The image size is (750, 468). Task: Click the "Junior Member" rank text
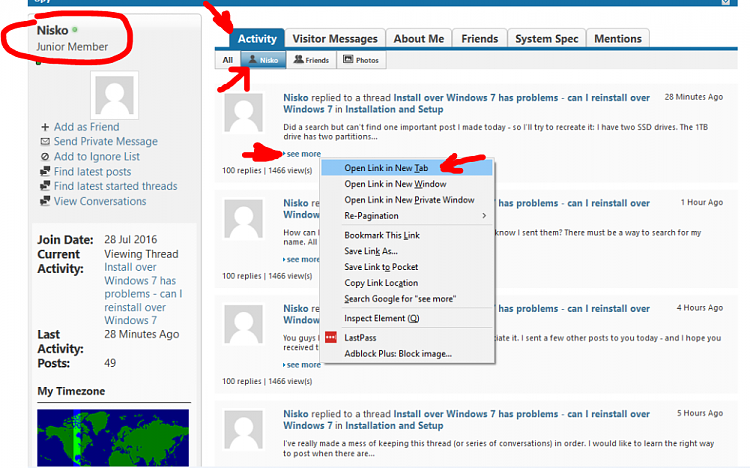(x=72, y=47)
